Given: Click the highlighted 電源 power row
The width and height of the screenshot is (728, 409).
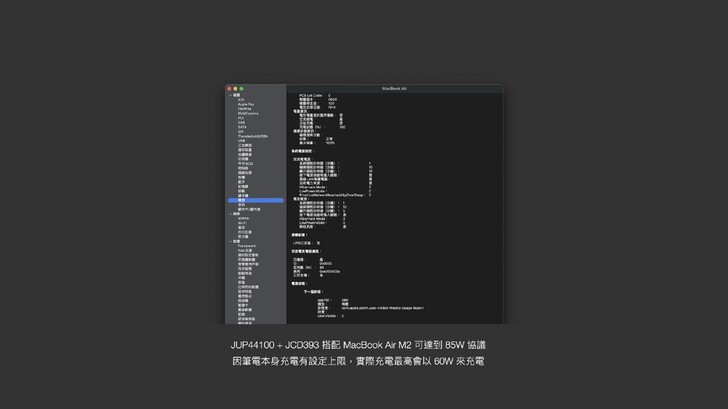Looking at the screenshot, I should (256, 200).
